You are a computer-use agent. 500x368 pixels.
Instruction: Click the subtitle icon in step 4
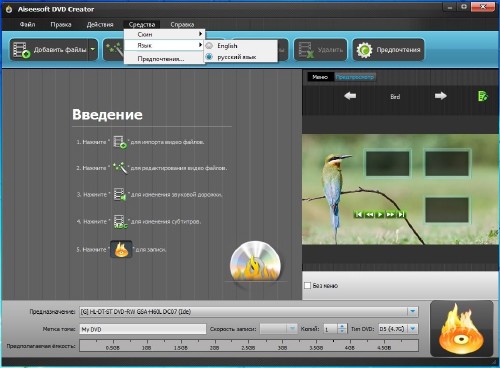(x=120, y=221)
